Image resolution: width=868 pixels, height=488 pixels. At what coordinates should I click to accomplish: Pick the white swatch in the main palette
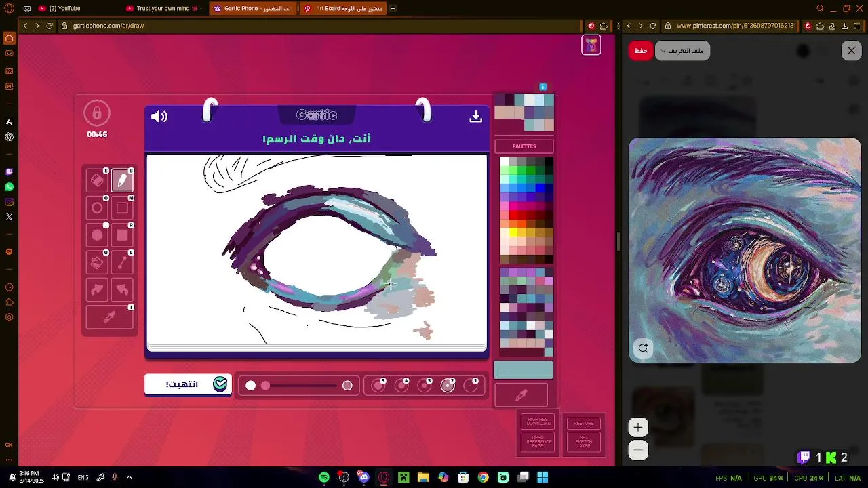(x=504, y=162)
